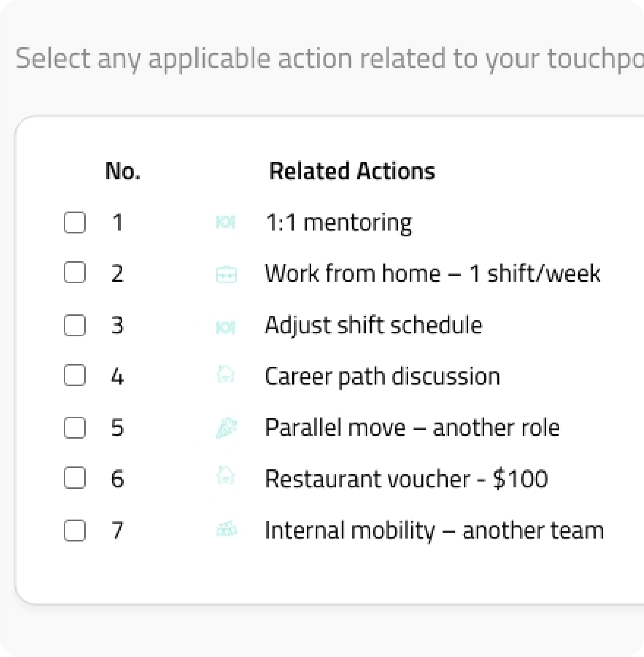Click the party popper icon for Parallel move
The height and width of the screenshot is (657, 644).
coord(227,428)
